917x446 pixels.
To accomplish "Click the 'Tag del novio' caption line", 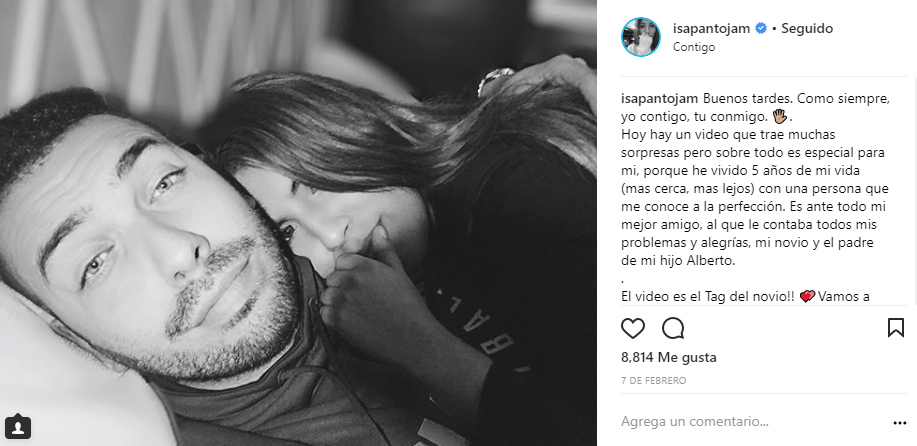I will 745,297.
